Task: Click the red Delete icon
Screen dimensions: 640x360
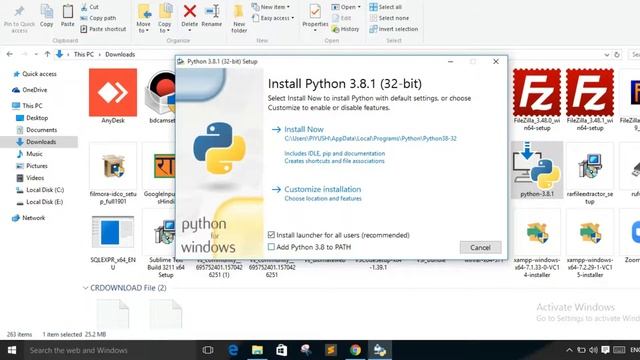Action: click(x=189, y=11)
